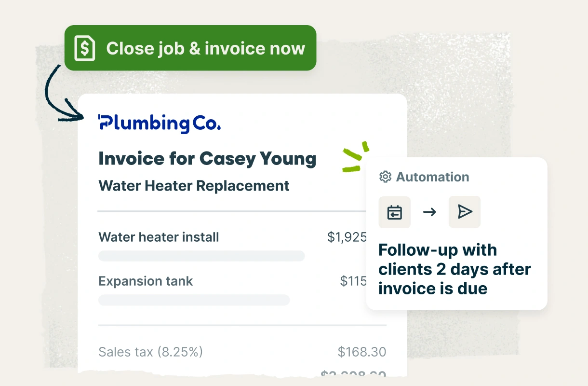
Task: Click the Automation gear icon
Action: point(385,177)
